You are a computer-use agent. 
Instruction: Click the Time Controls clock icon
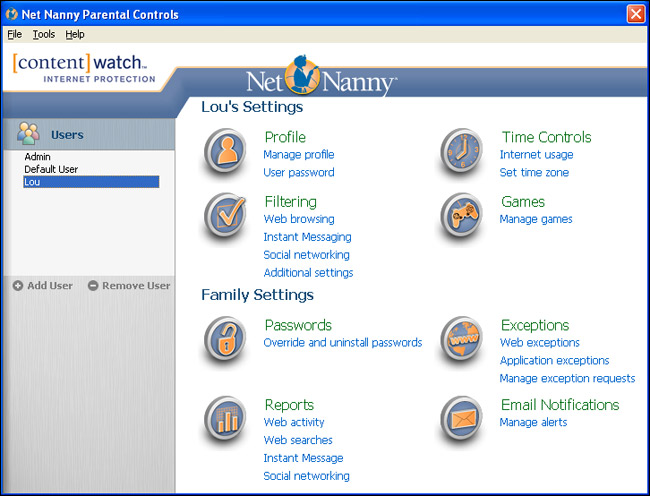462,151
